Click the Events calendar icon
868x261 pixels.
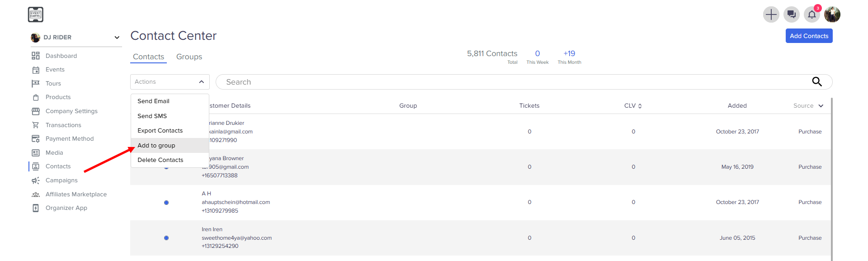[x=36, y=70]
